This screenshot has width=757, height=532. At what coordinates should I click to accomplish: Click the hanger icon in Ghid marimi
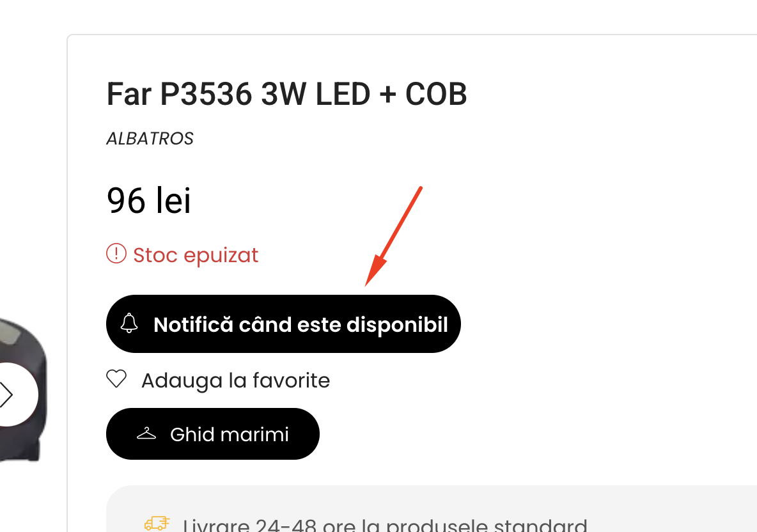point(146,434)
